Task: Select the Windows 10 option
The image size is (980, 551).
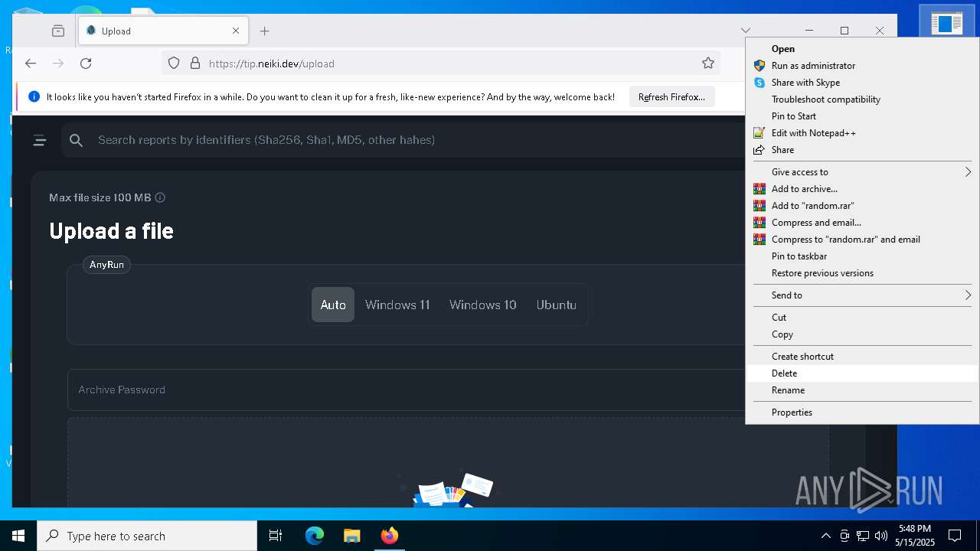Action: pyautogui.click(x=483, y=305)
